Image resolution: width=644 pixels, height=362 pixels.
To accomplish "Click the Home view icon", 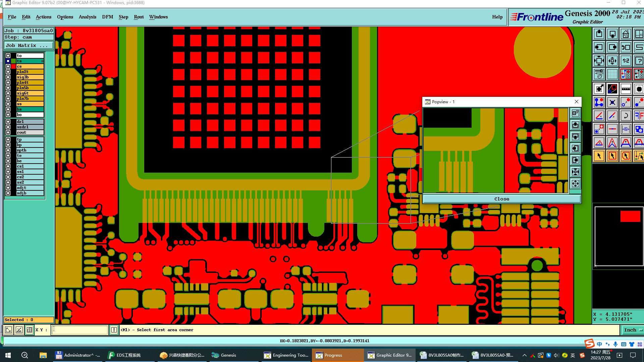I will 626,34.
